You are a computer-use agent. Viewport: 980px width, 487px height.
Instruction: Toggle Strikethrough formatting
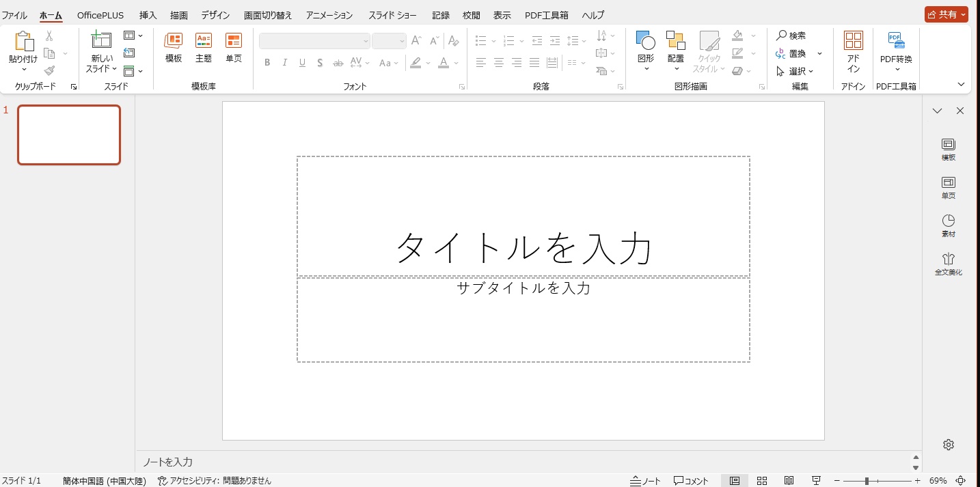(x=338, y=63)
